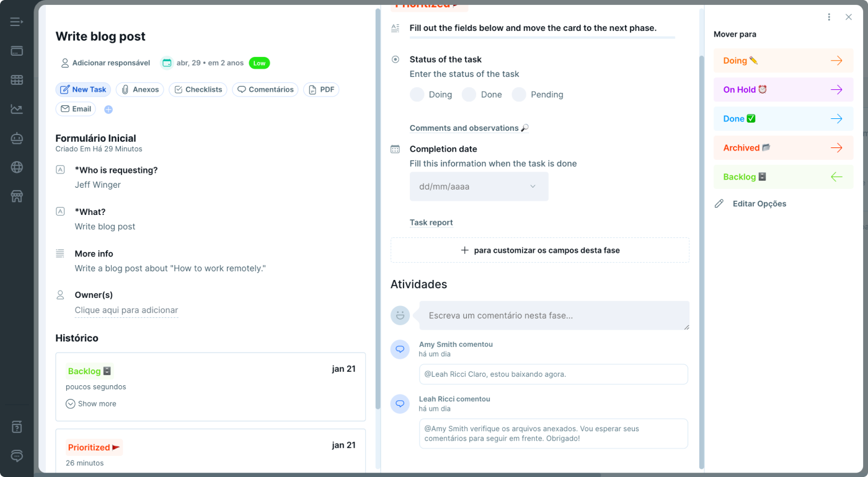Click the green Low priority label
Image resolution: width=868 pixels, height=477 pixels.
point(259,63)
